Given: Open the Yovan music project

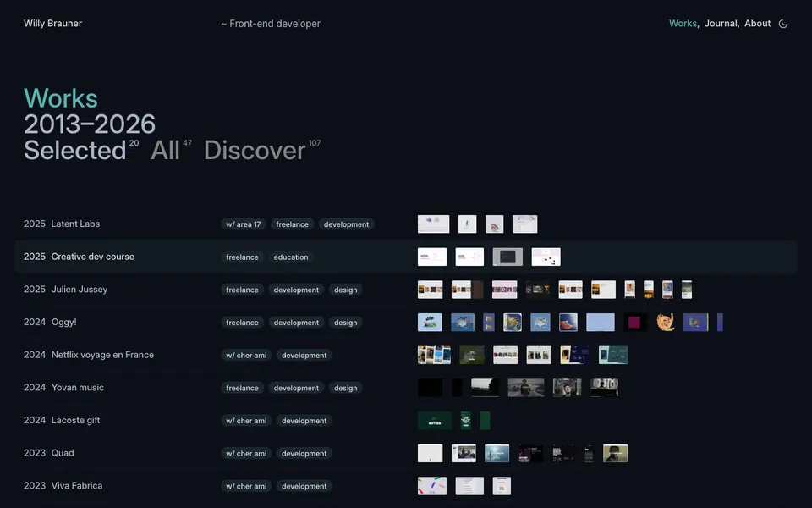Looking at the screenshot, I should tap(78, 387).
